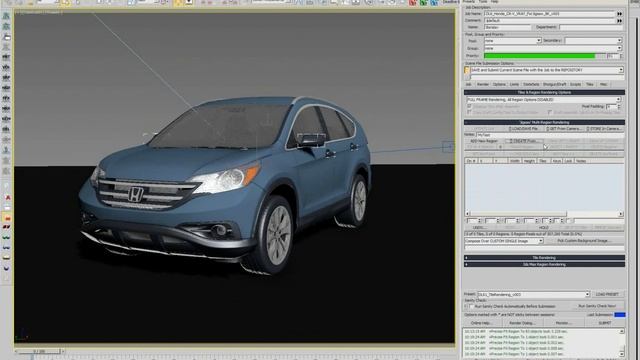The image size is (640, 360).
Task: Click the arrows button beside Job Name field
Action: (x=619, y=14)
